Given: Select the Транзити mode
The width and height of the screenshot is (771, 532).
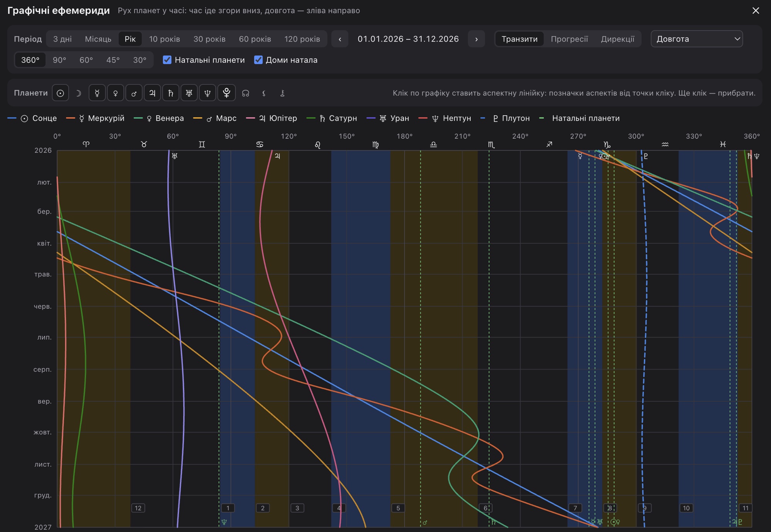Looking at the screenshot, I should (519, 39).
